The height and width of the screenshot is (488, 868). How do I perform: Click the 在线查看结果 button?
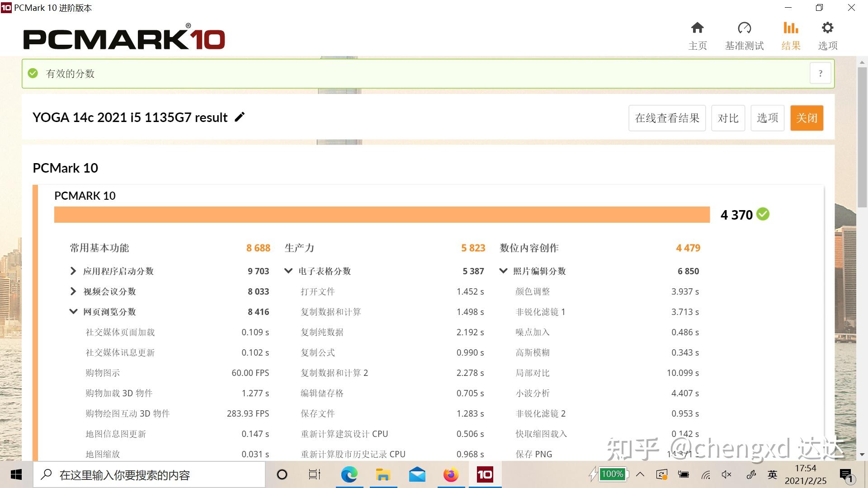pyautogui.click(x=667, y=117)
